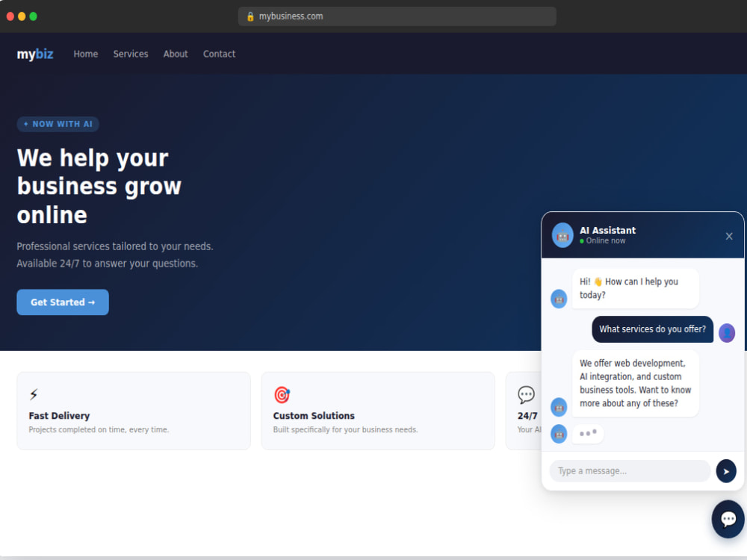This screenshot has height=560, width=747.
Task: Click the 'What services do you offer?' message
Action: (x=653, y=329)
